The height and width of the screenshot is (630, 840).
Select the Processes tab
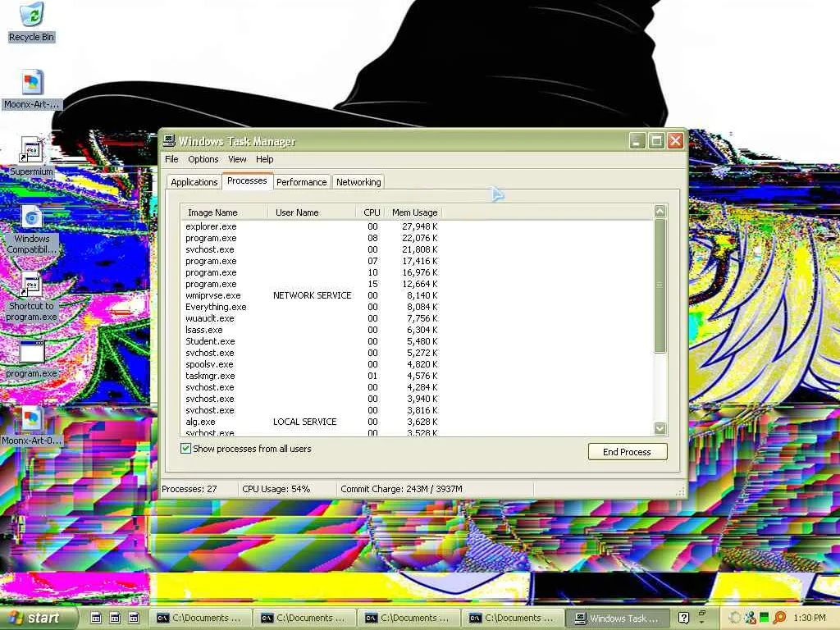click(247, 180)
